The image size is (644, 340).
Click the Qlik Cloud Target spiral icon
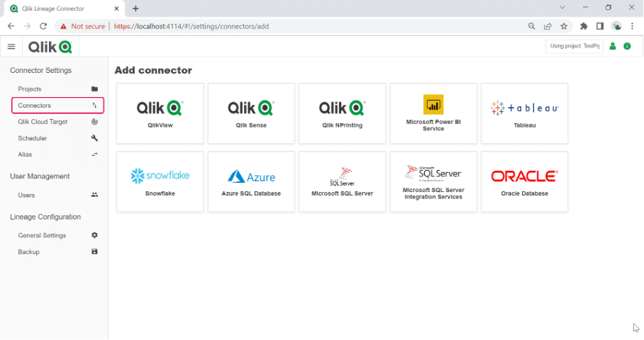coord(94,121)
